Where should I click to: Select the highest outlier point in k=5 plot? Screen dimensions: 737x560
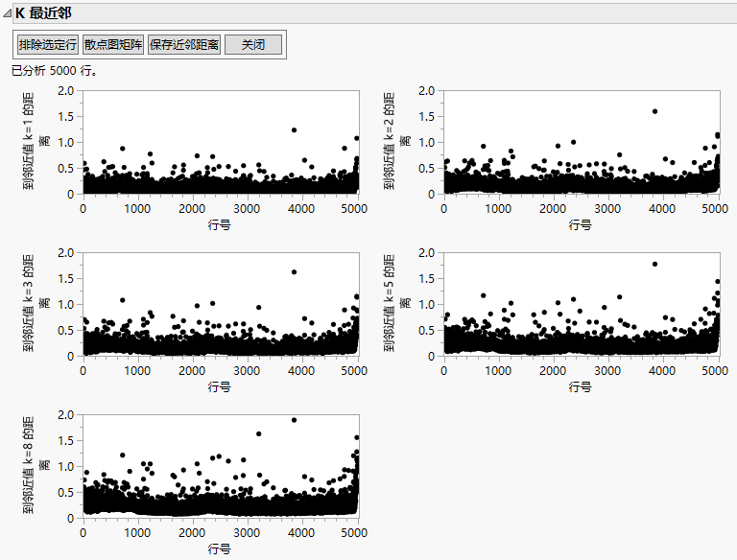(654, 264)
